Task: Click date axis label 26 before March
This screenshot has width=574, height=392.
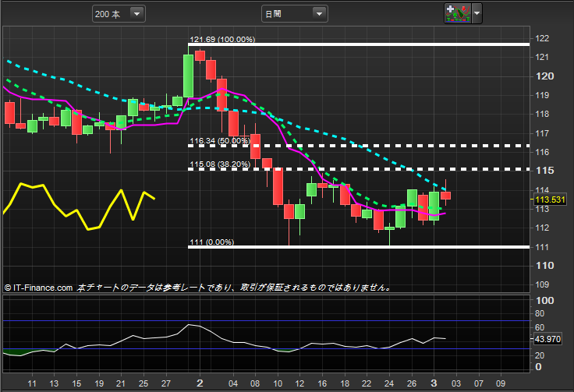Action: (x=412, y=383)
